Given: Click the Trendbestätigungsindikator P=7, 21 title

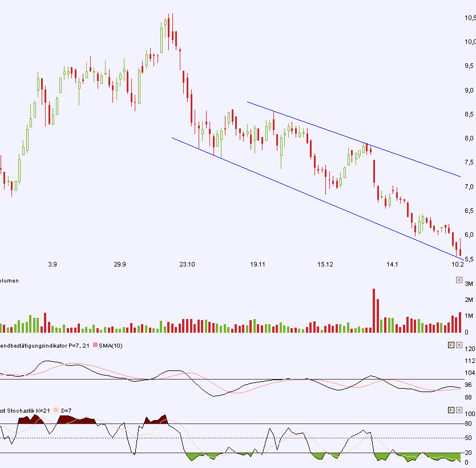Looking at the screenshot, I should pyautogui.click(x=45, y=345).
